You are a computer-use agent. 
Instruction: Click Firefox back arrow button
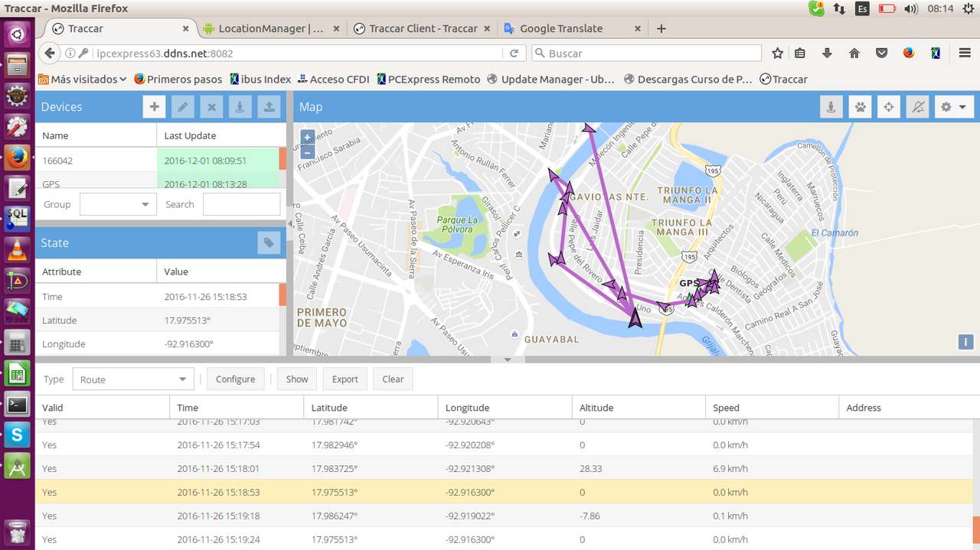[49, 53]
